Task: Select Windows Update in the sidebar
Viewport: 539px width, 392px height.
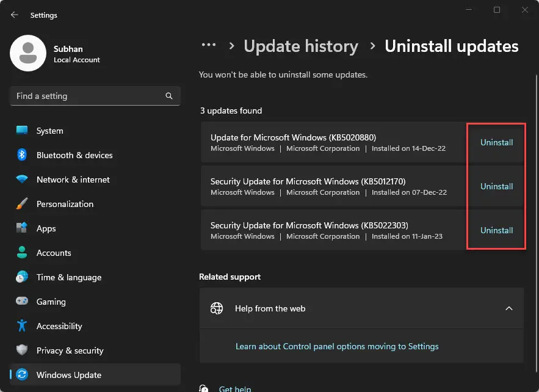Action: click(95, 375)
